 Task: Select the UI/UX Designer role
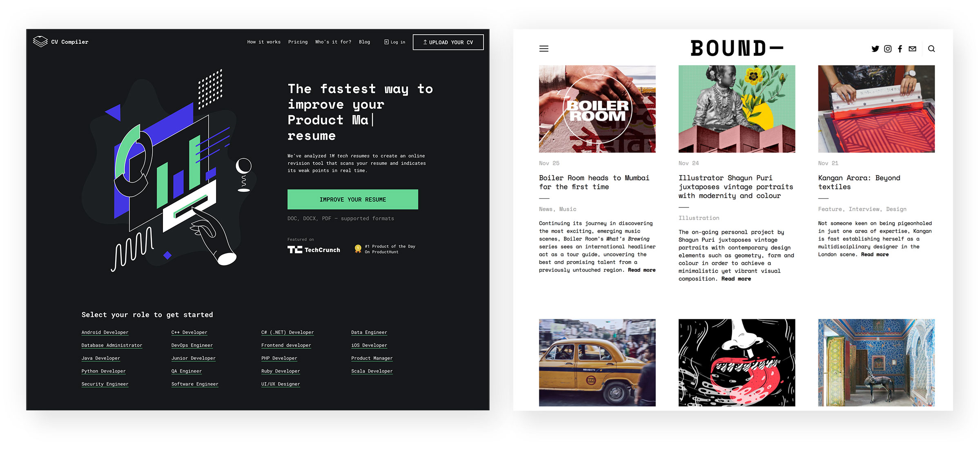pos(281,384)
